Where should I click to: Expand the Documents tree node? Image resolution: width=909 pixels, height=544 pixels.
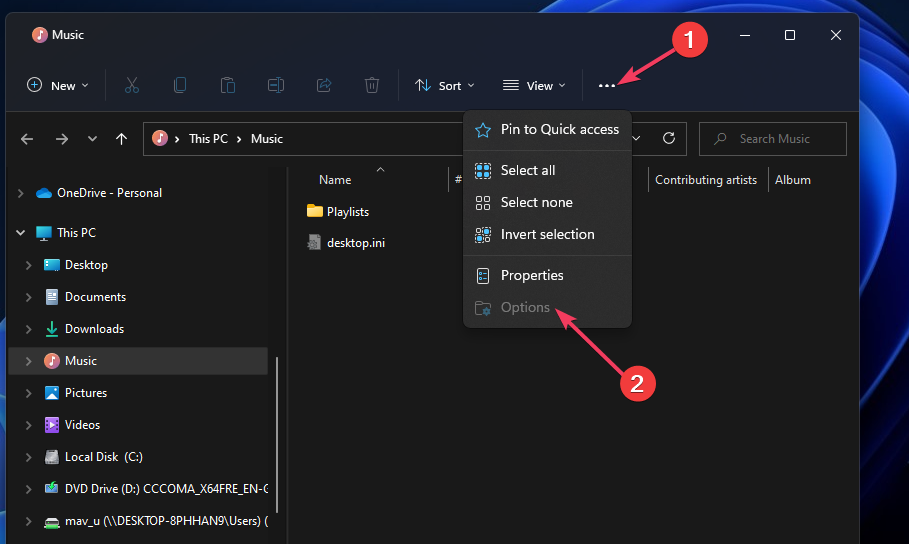(28, 297)
